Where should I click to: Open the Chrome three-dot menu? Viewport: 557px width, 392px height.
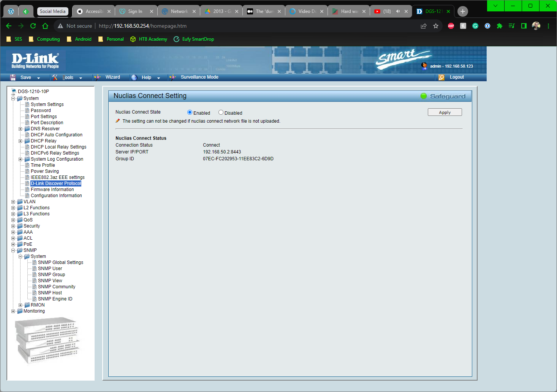[x=548, y=26]
